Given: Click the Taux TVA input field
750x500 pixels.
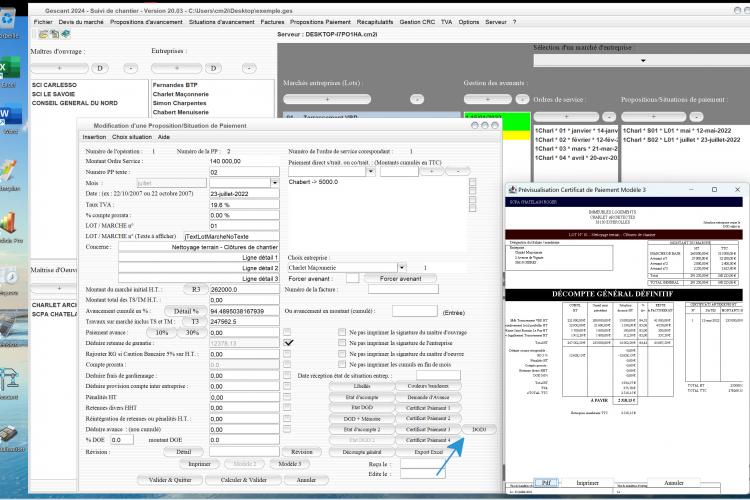Looking at the screenshot, I should pyautogui.click(x=244, y=204).
